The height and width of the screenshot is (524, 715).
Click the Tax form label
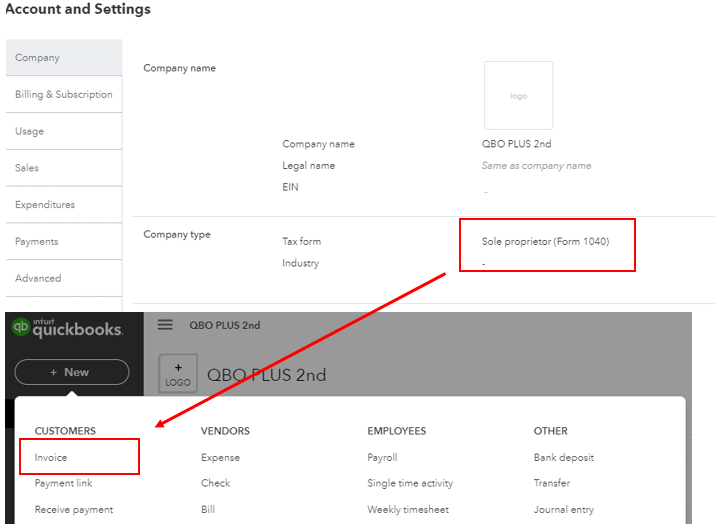click(301, 241)
